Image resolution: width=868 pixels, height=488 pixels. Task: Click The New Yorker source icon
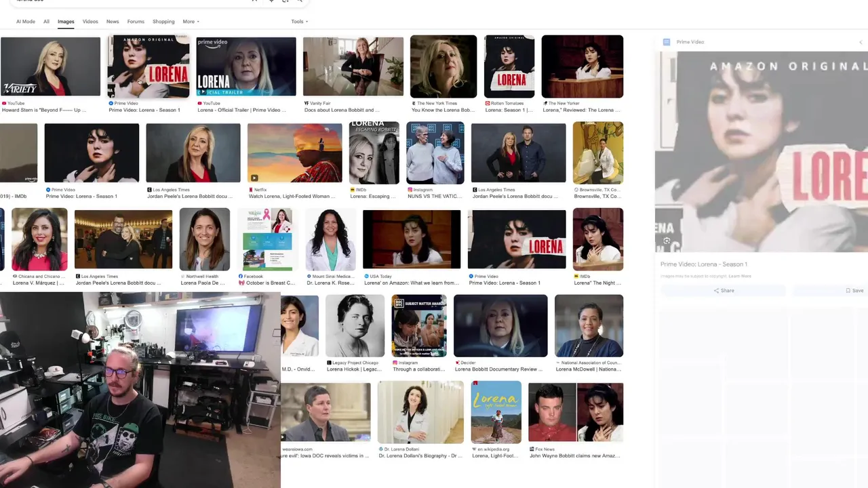click(545, 103)
